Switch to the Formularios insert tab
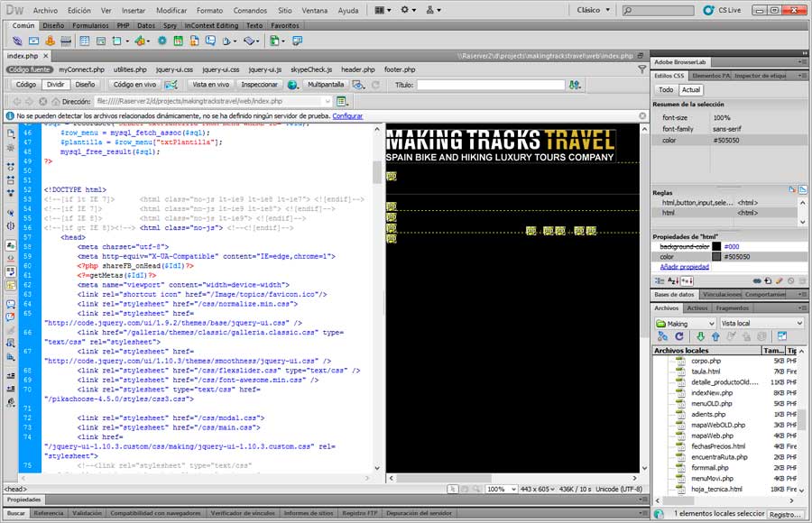Image resolution: width=812 pixels, height=523 pixels. [x=91, y=26]
